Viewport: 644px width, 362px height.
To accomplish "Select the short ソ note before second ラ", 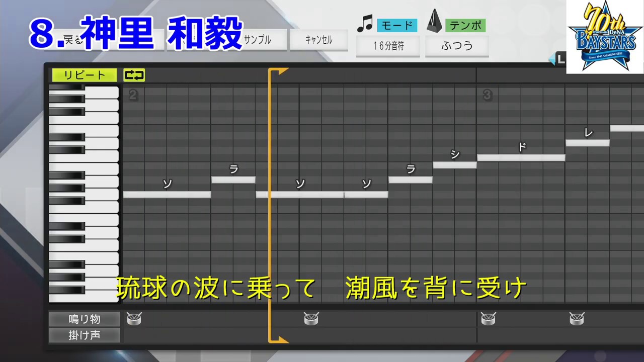I will (366, 195).
